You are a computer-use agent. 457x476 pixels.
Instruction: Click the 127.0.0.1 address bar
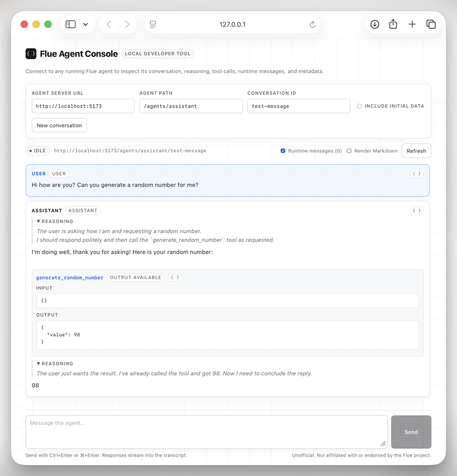pyautogui.click(x=232, y=25)
